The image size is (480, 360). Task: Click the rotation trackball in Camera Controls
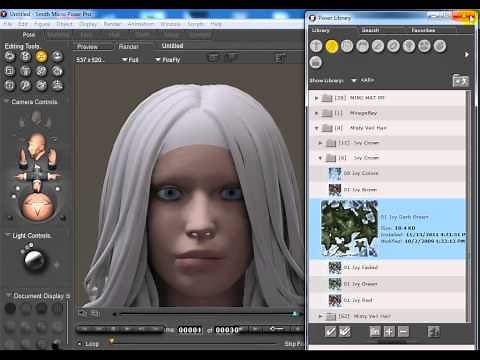(x=37, y=207)
